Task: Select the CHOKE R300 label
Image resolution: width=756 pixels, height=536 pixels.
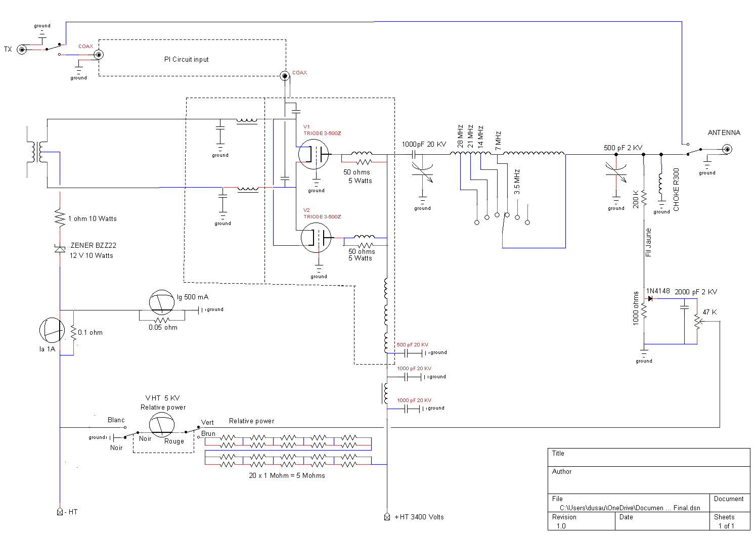Action: (676, 190)
